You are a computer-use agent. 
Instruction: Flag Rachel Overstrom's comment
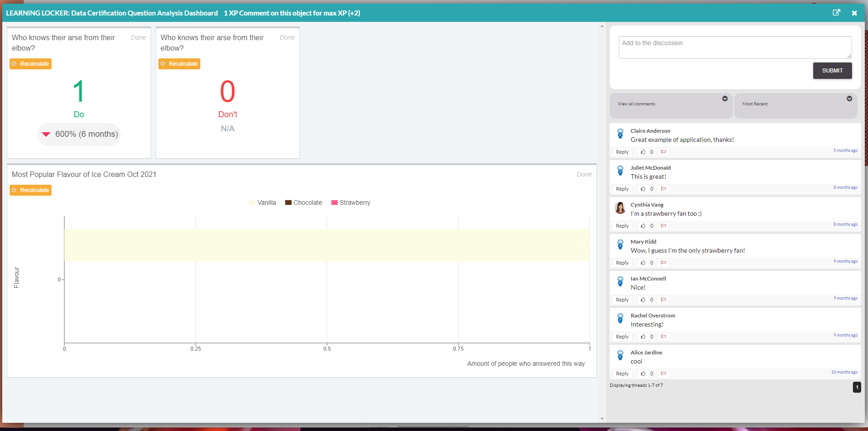pos(664,336)
